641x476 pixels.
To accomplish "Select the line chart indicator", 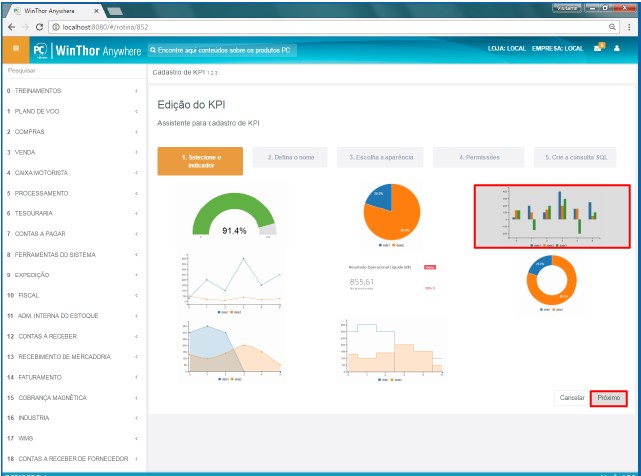I will [231, 283].
